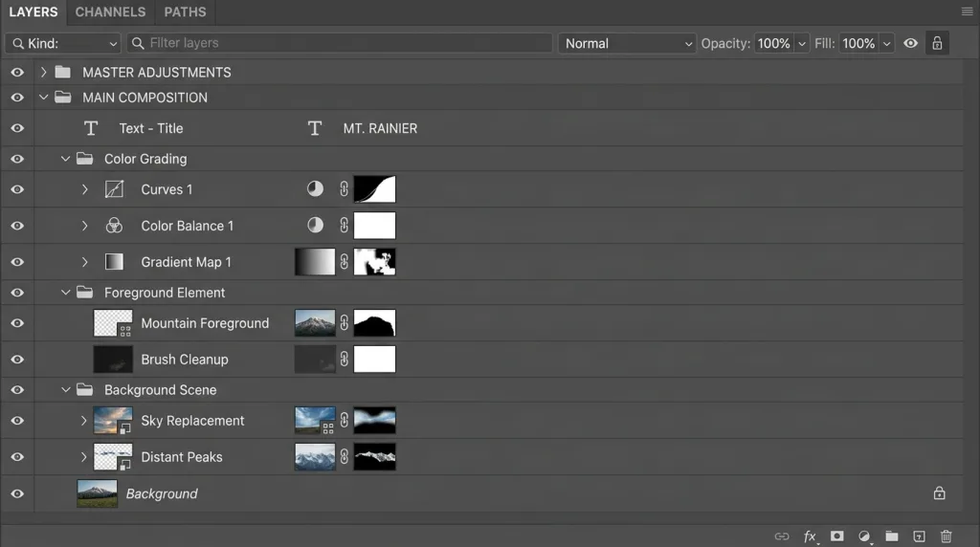This screenshot has width=980, height=547.
Task: Create a new layer icon
Action: tap(919, 536)
